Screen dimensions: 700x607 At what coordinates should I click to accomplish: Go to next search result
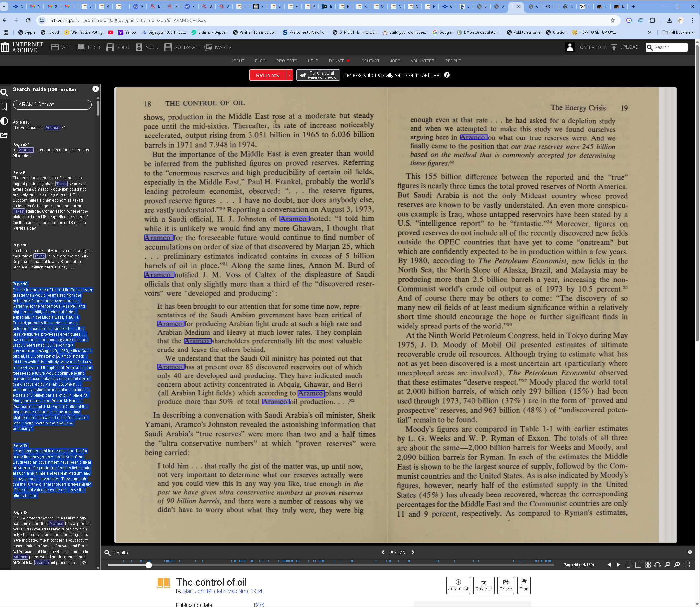coord(413,553)
